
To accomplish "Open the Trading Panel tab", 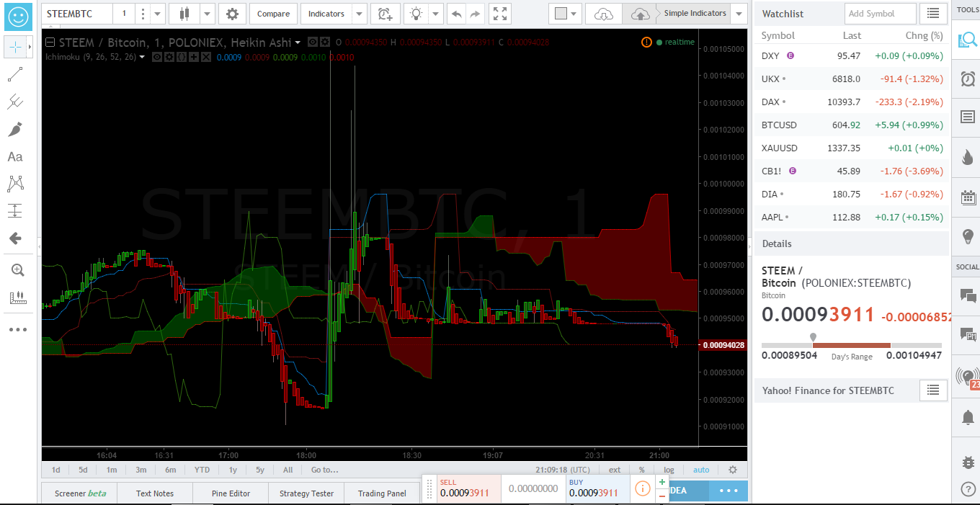I will pos(382,493).
